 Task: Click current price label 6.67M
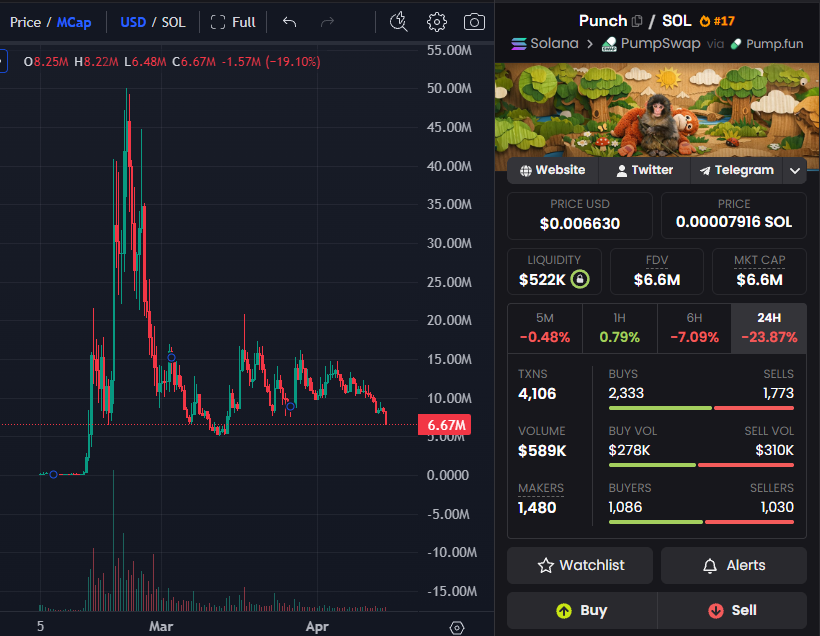[x=445, y=425]
